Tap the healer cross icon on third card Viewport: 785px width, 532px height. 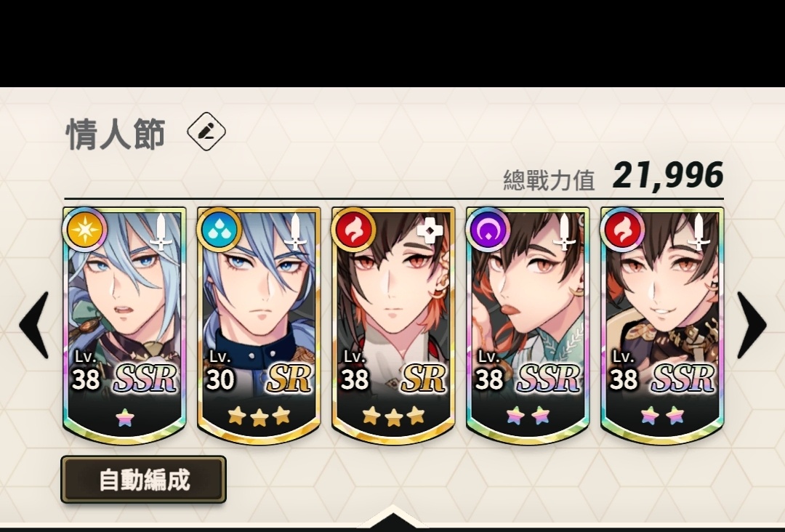click(x=430, y=232)
